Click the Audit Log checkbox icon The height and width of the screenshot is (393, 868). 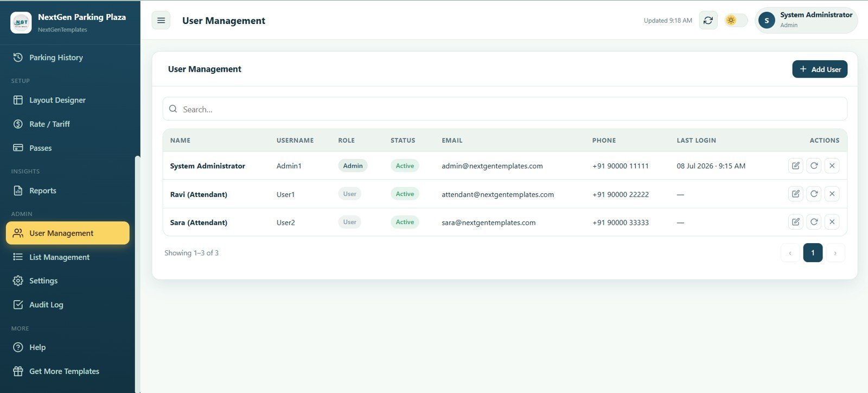[18, 305]
